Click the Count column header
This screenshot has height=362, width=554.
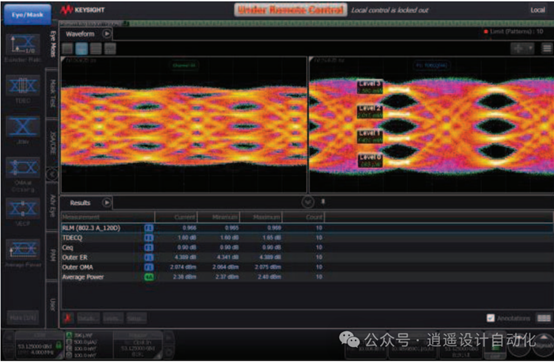point(303,216)
